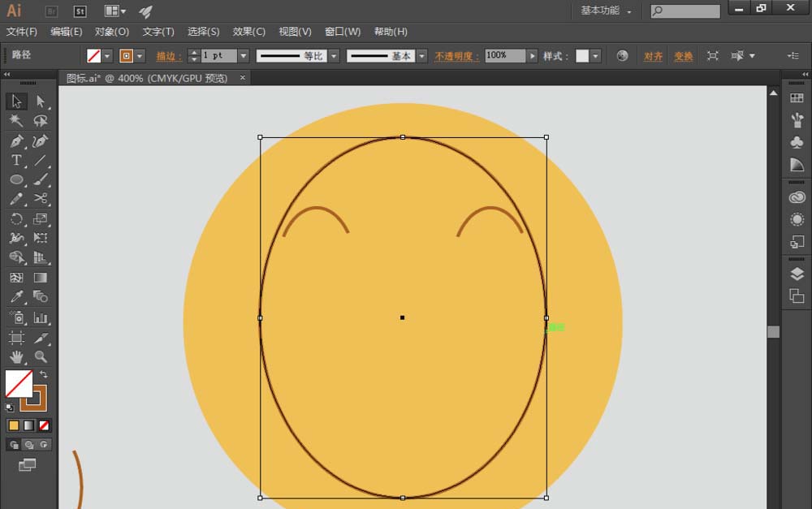Screen dimensions: 812x509
Task: Open the variable width profile 等比 dropdown
Action: 334,56
